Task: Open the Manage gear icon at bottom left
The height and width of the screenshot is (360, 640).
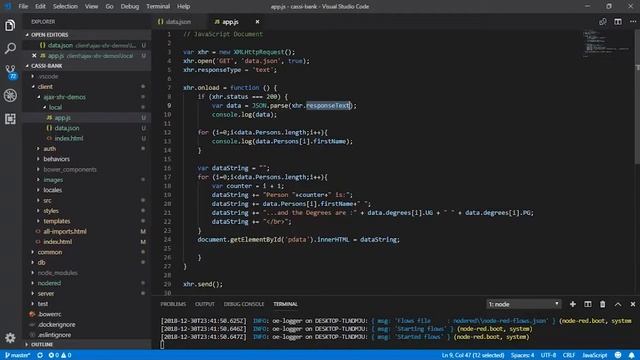Action: point(10,338)
